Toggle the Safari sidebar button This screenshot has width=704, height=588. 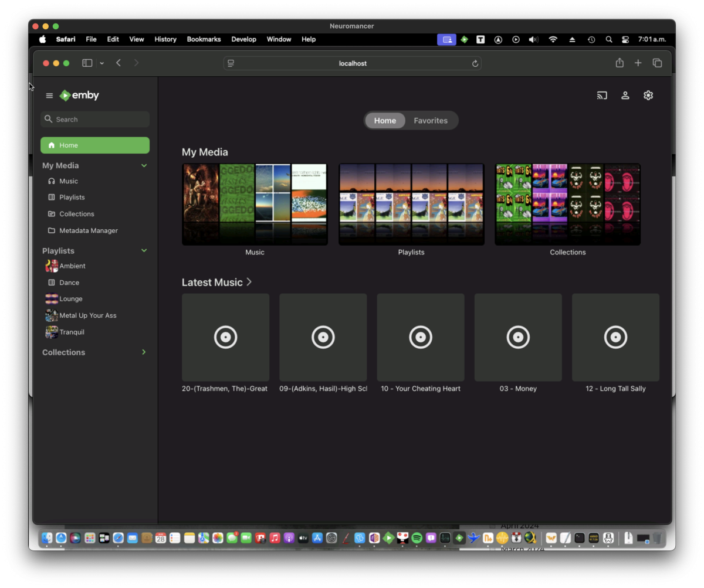tap(87, 63)
